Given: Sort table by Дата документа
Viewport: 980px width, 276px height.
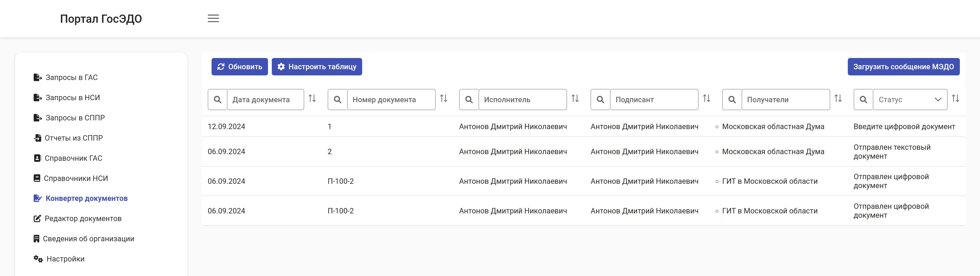Looking at the screenshot, I should click(x=312, y=99).
